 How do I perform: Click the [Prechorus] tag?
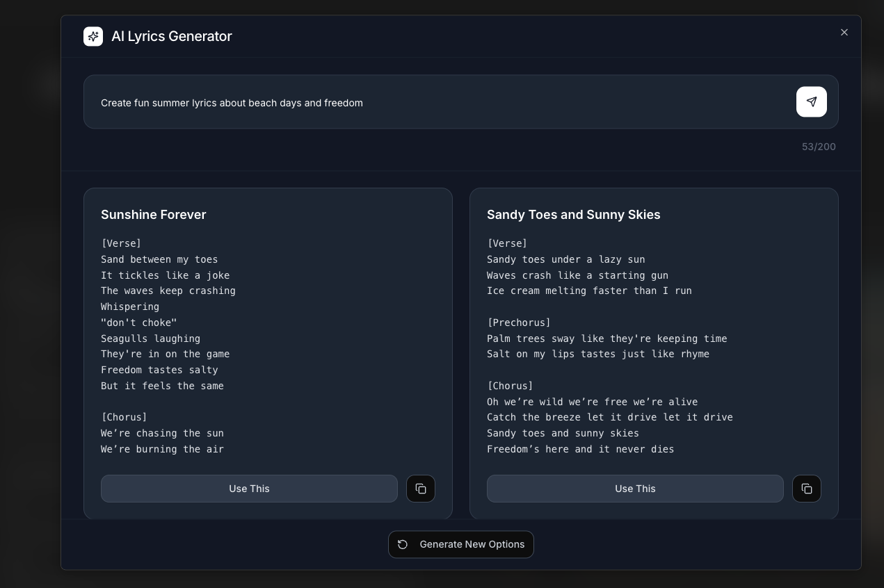click(519, 322)
